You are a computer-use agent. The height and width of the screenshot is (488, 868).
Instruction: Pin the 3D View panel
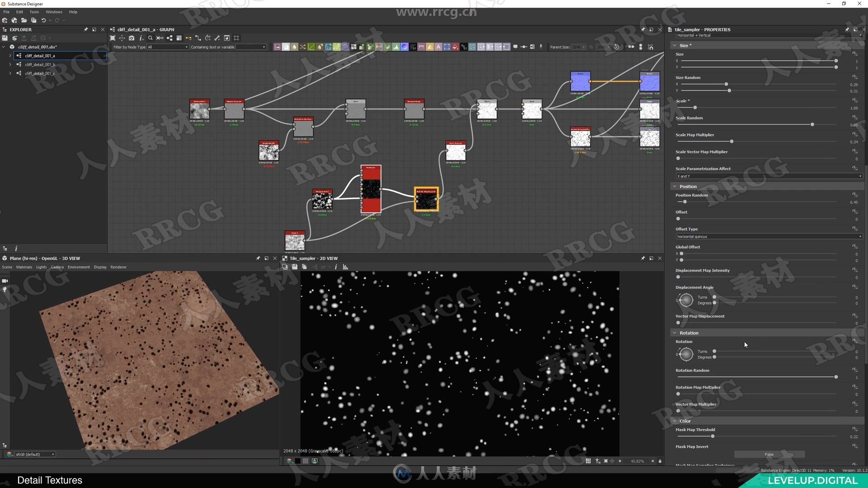(258, 258)
